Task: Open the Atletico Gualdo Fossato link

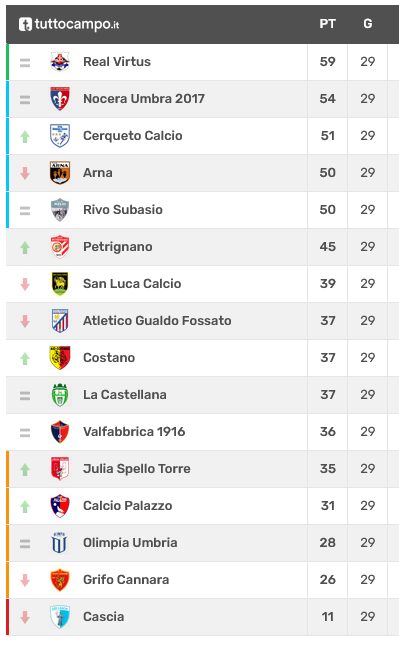Action: [x=157, y=321]
